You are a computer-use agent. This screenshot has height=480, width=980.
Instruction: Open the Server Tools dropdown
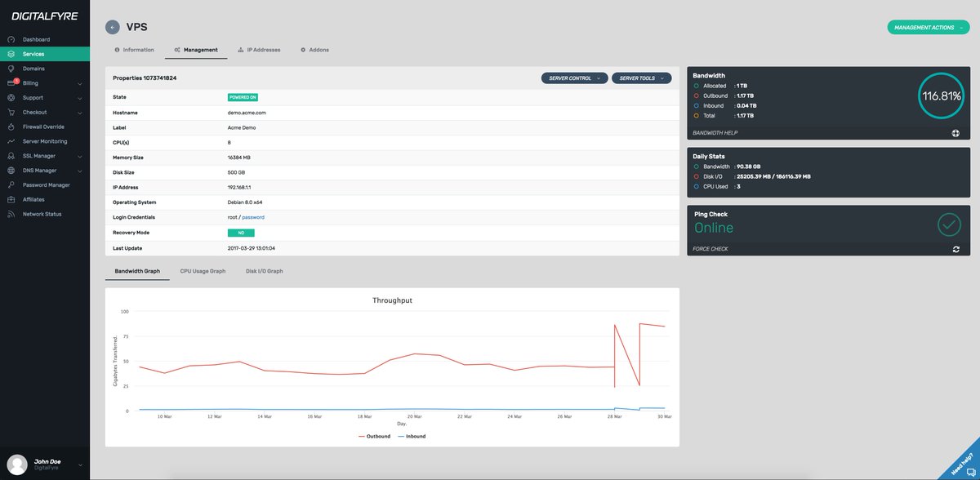[x=641, y=78]
